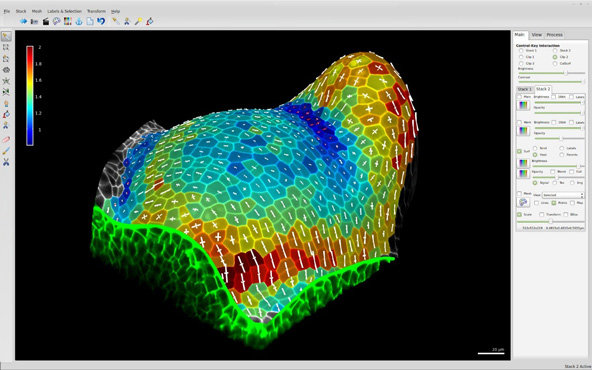This screenshot has height=370, width=592.
Task: Click the vertical color bars icon
Action: 68,22
